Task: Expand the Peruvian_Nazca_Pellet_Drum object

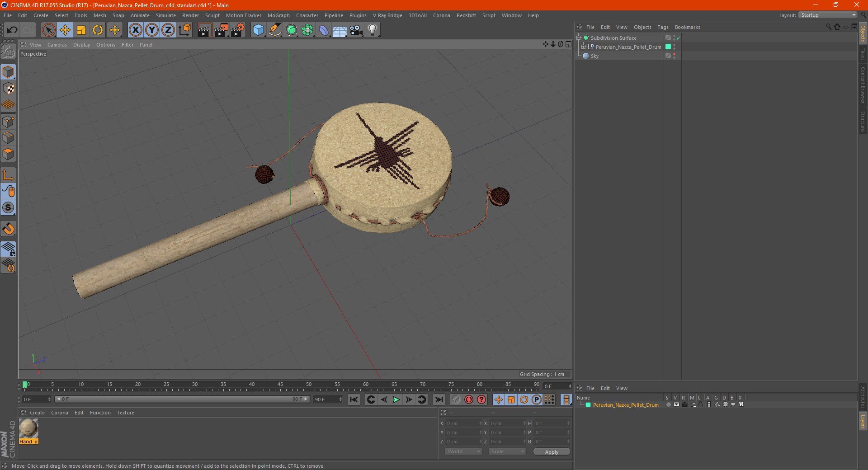Action: click(584, 47)
